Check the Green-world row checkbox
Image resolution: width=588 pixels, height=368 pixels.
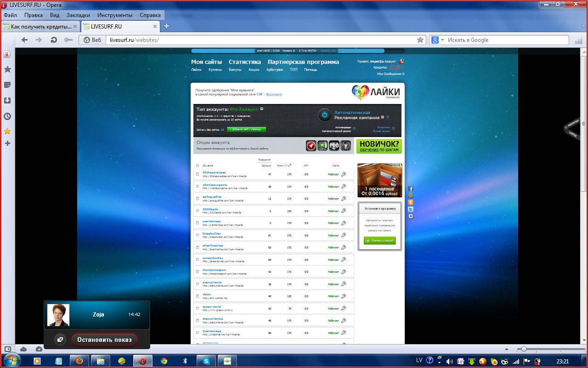click(x=198, y=308)
